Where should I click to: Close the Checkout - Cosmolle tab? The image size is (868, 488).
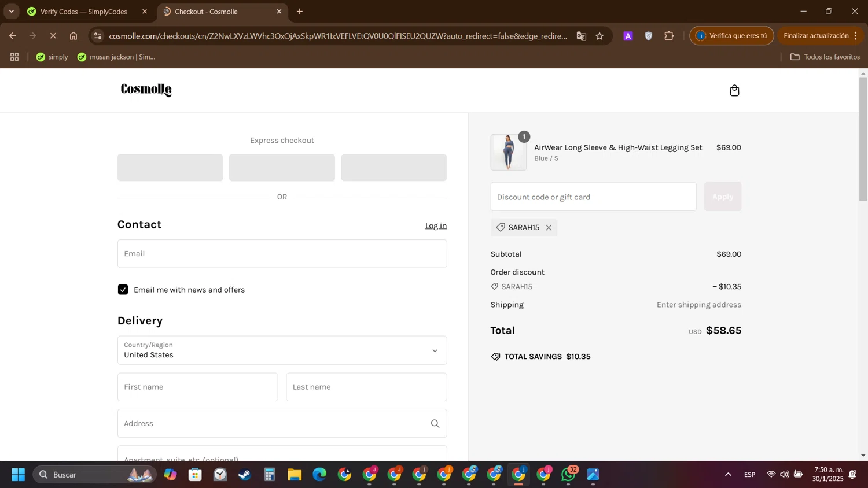(x=279, y=12)
